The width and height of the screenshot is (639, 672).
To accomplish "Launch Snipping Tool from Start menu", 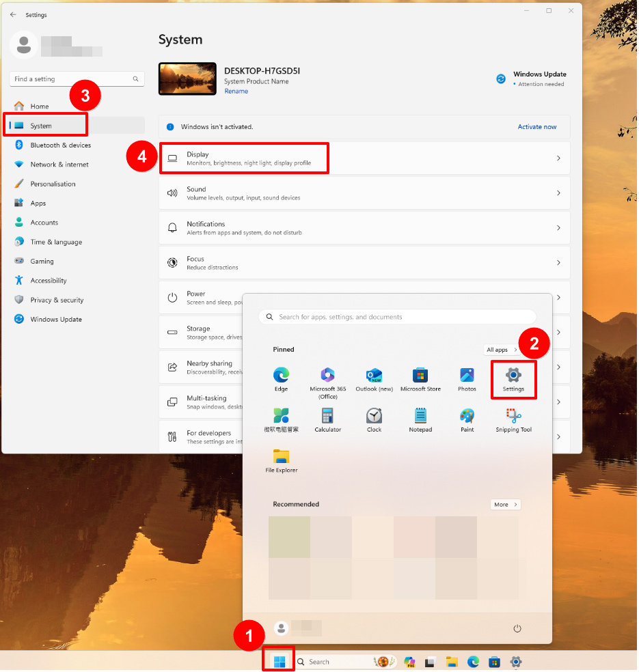I will pyautogui.click(x=514, y=421).
